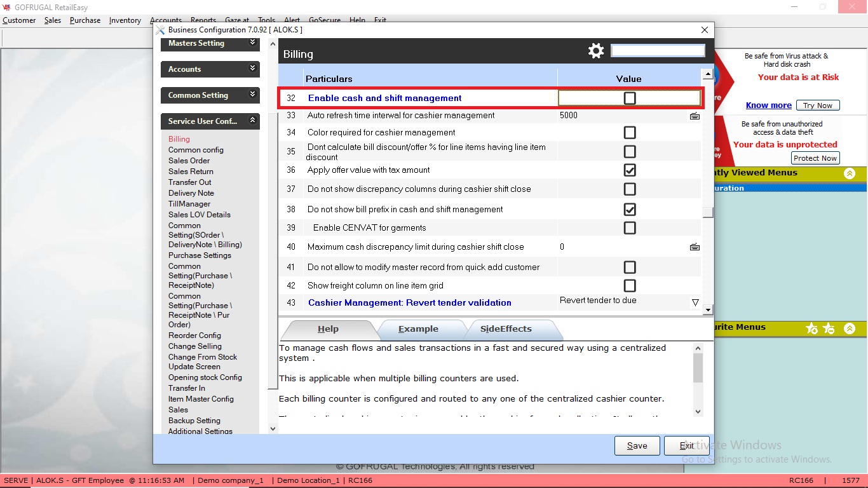Open the Sales menu in menu bar

point(53,20)
